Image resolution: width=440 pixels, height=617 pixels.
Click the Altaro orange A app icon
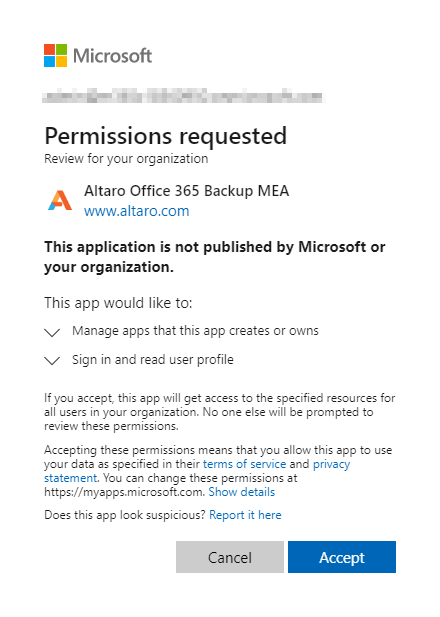coord(60,201)
